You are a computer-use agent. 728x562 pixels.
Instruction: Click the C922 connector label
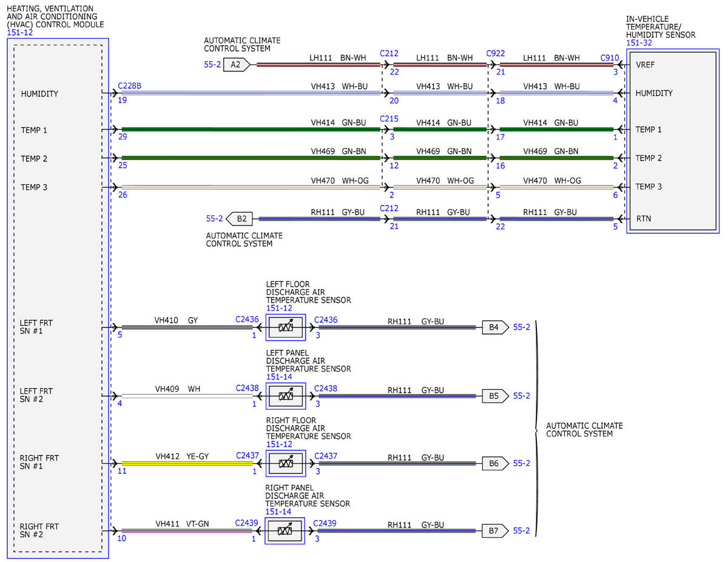[496, 53]
